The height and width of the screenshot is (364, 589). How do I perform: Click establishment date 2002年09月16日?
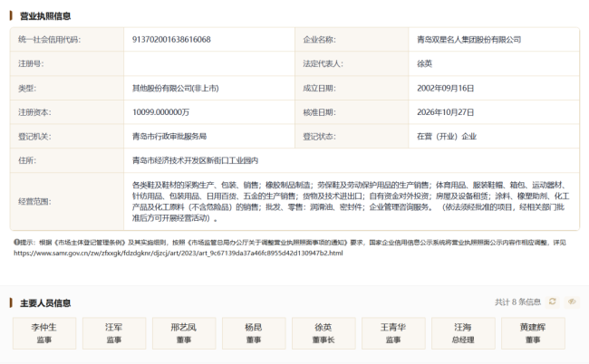pyautogui.click(x=446, y=88)
